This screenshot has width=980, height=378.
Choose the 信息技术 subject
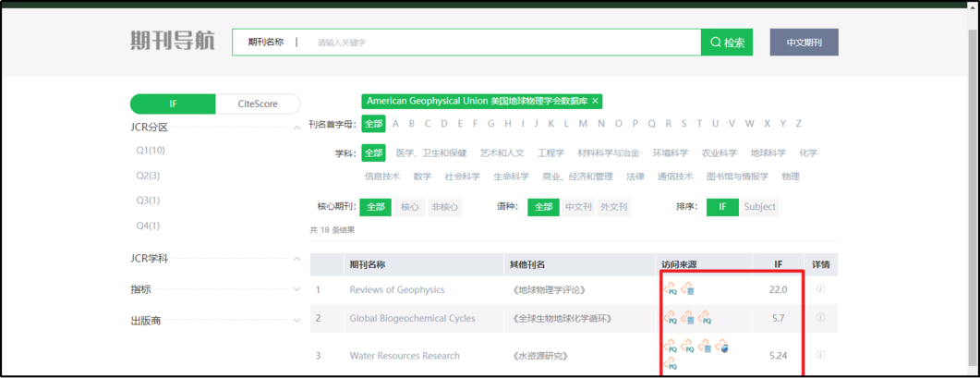(x=382, y=177)
